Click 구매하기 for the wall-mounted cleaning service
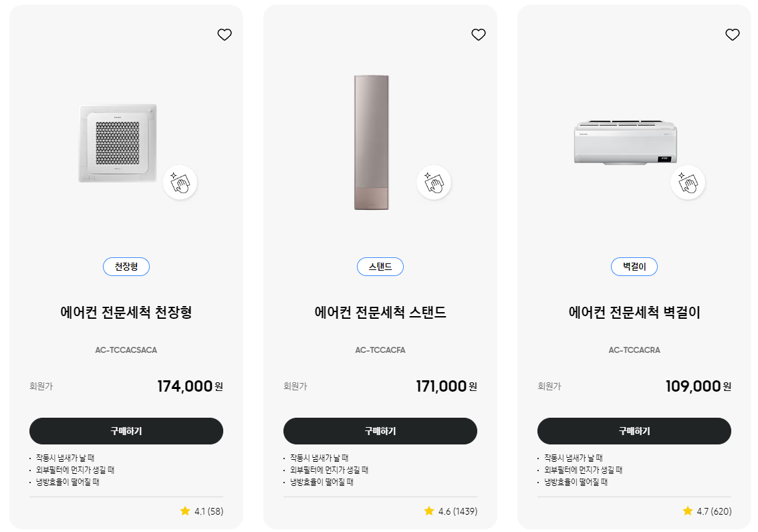The image size is (758, 532). (634, 431)
